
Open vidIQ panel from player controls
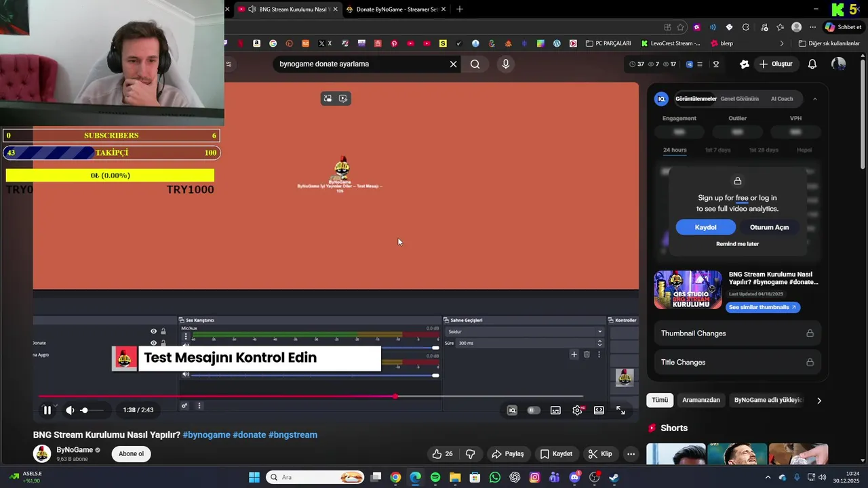512,410
